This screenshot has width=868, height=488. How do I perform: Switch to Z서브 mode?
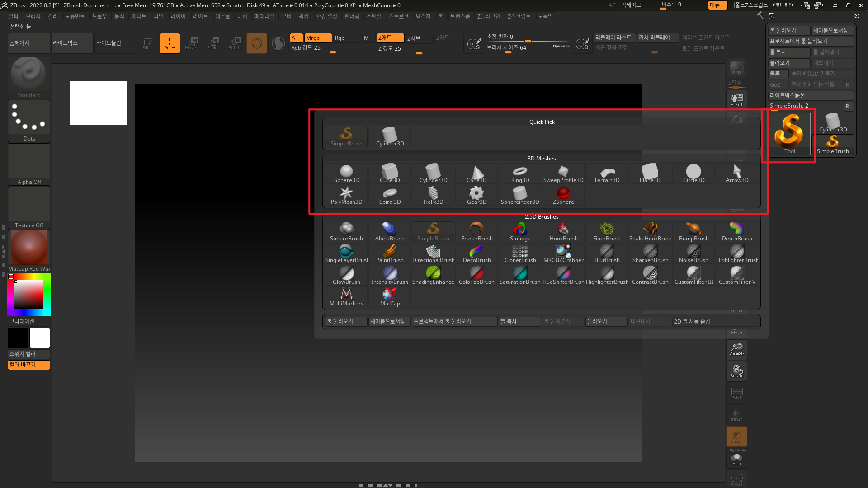[419, 38]
